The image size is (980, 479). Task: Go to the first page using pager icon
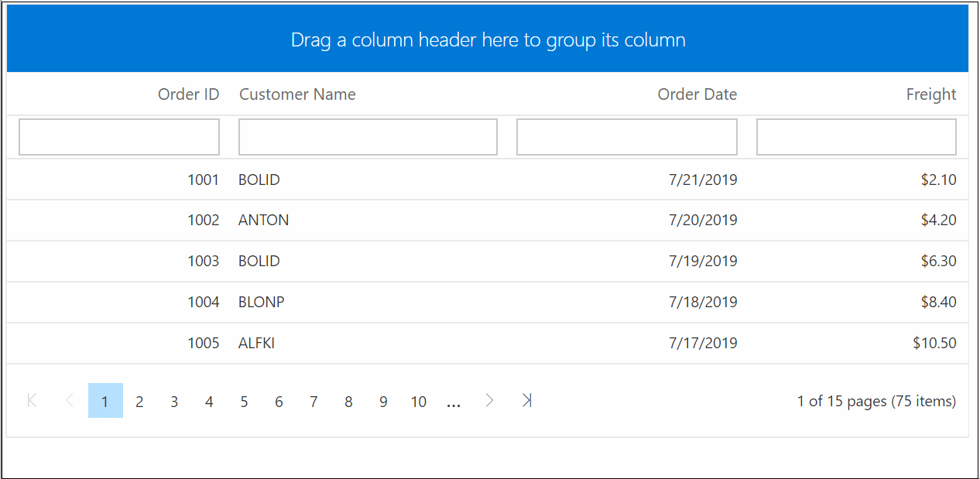point(32,400)
